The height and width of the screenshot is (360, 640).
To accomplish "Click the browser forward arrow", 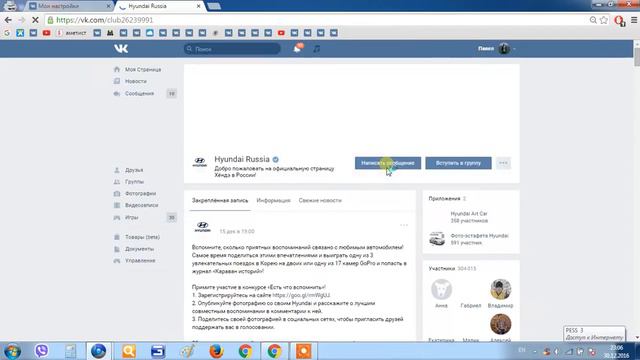I will point(22,20).
